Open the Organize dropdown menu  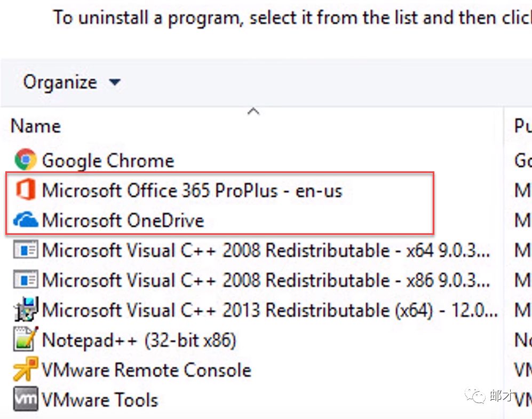(x=60, y=82)
